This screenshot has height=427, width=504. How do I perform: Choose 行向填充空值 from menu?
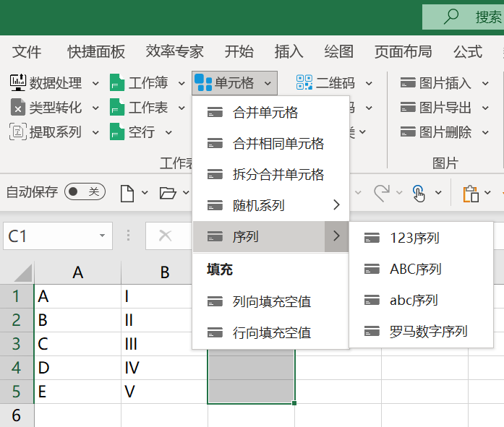270,332
